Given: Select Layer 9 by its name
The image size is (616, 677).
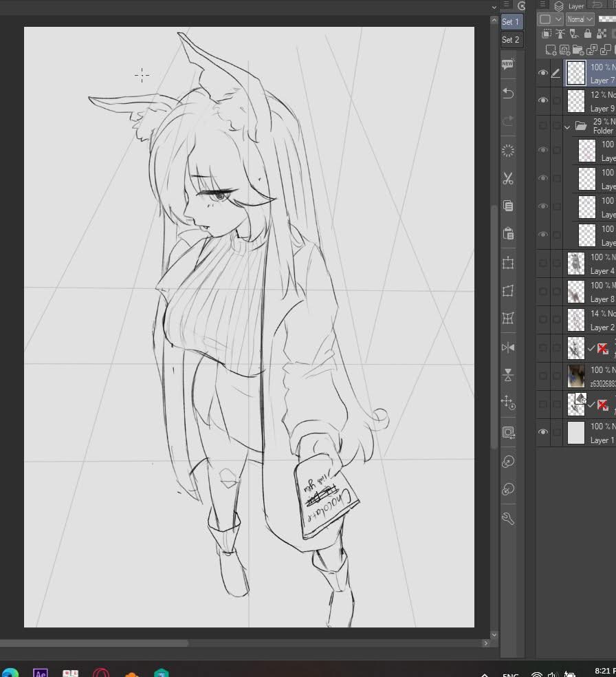Looking at the screenshot, I should (x=602, y=109).
